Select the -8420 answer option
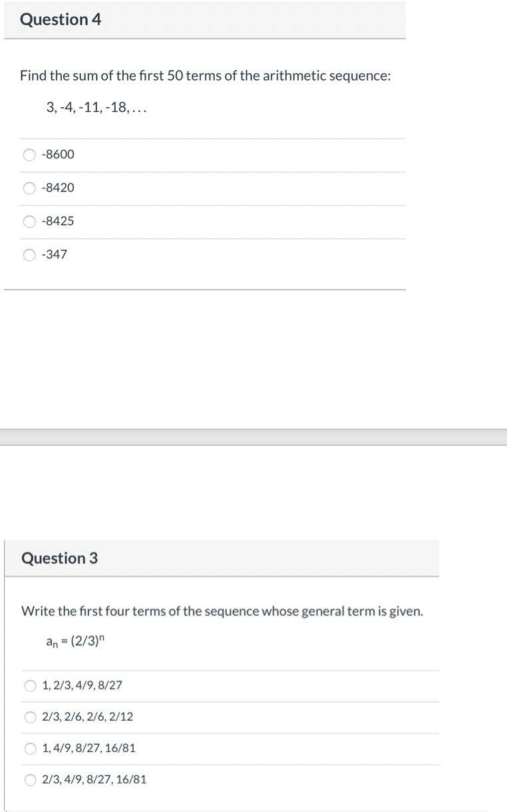Image resolution: width=507 pixels, height=812 pixels. pos(29,188)
